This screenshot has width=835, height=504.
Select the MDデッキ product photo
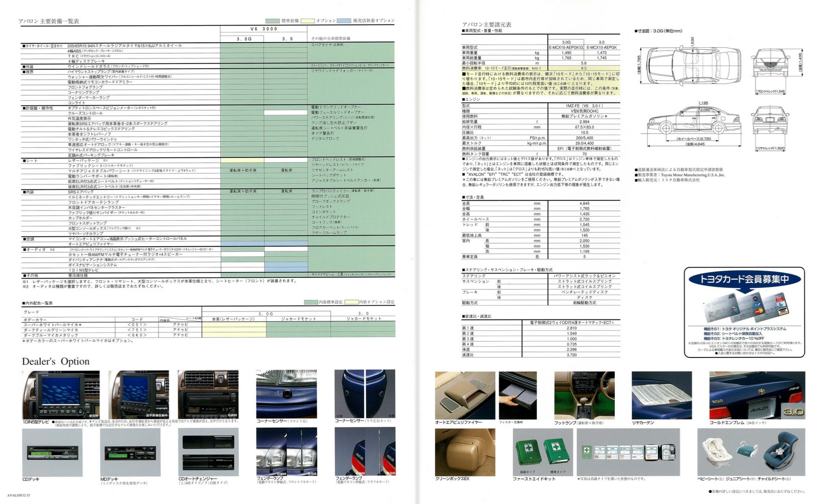130,452
